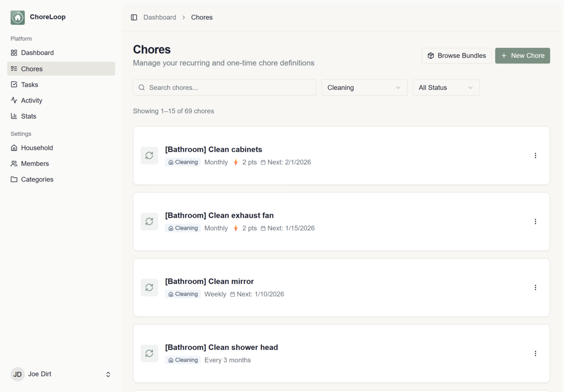Click the Tasks checkbox icon in sidebar
564x392 pixels.
[x=14, y=85]
